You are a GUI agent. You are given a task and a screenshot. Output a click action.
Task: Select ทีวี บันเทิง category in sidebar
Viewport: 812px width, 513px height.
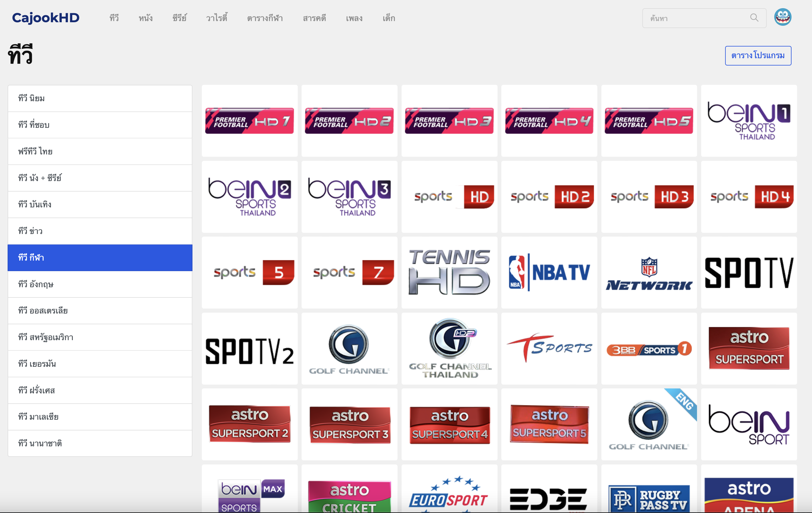pyautogui.click(x=100, y=204)
